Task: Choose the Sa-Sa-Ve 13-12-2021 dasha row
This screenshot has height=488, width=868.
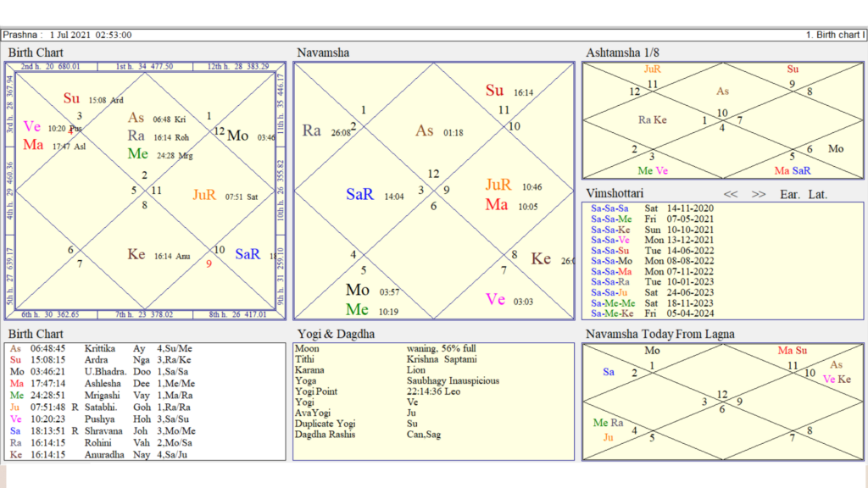Action: pos(652,240)
